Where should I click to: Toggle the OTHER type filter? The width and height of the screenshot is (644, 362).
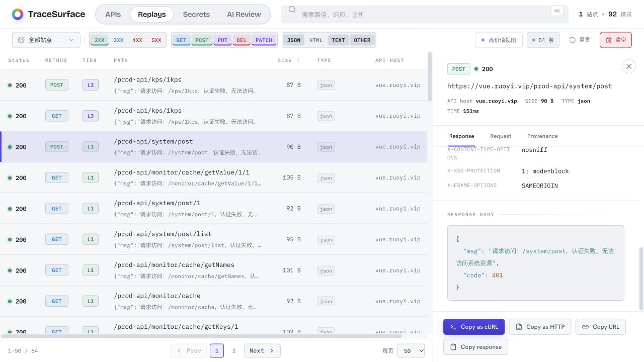point(362,40)
